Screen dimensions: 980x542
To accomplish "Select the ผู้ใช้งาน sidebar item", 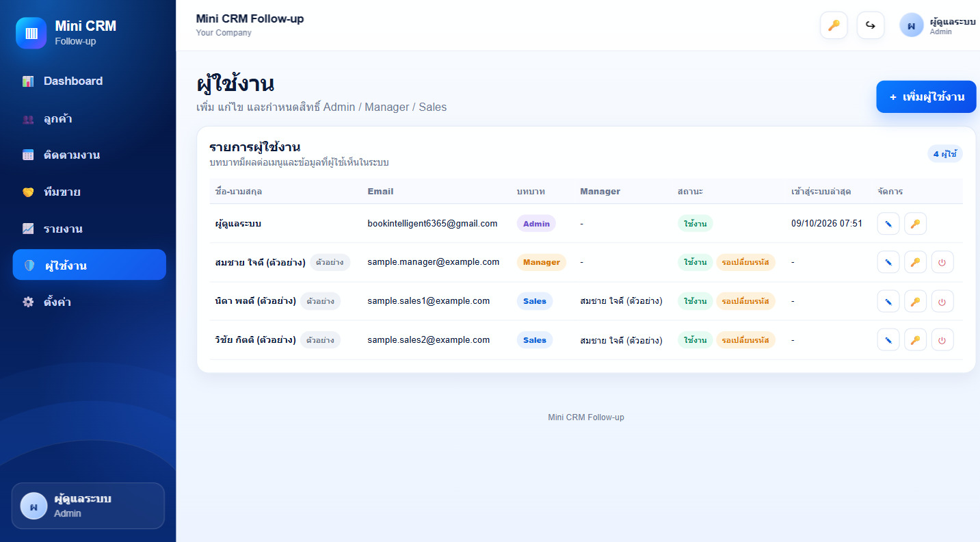I will [89, 265].
